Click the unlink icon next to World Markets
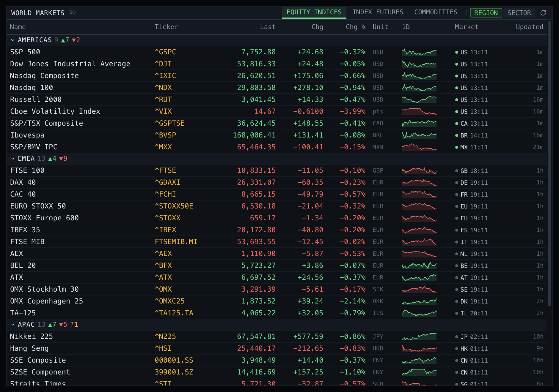Screen dimensions: 559x392 pos(73,12)
